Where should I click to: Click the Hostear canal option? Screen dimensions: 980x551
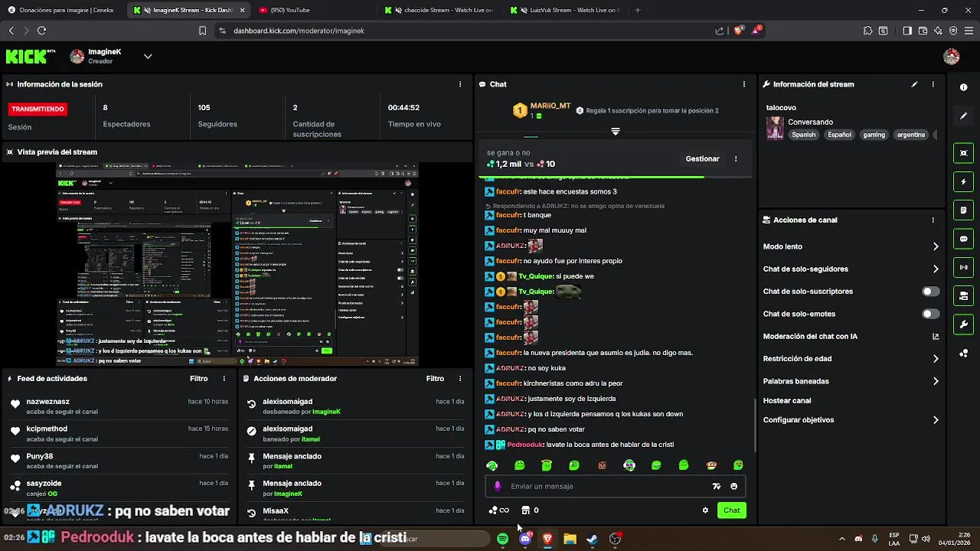point(787,400)
